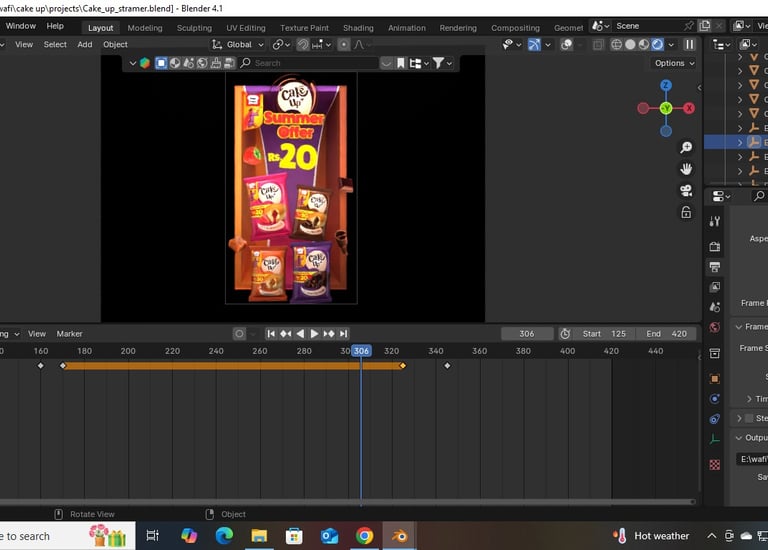Toggle the camera lock-to-view padlock
The height and width of the screenshot is (550, 768).
[x=686, y=212]
